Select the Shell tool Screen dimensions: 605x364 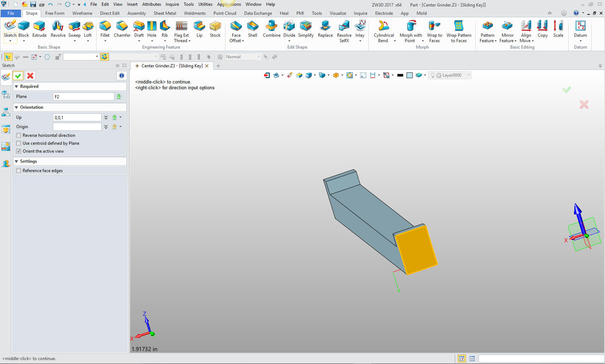click(x=252, y=29)
